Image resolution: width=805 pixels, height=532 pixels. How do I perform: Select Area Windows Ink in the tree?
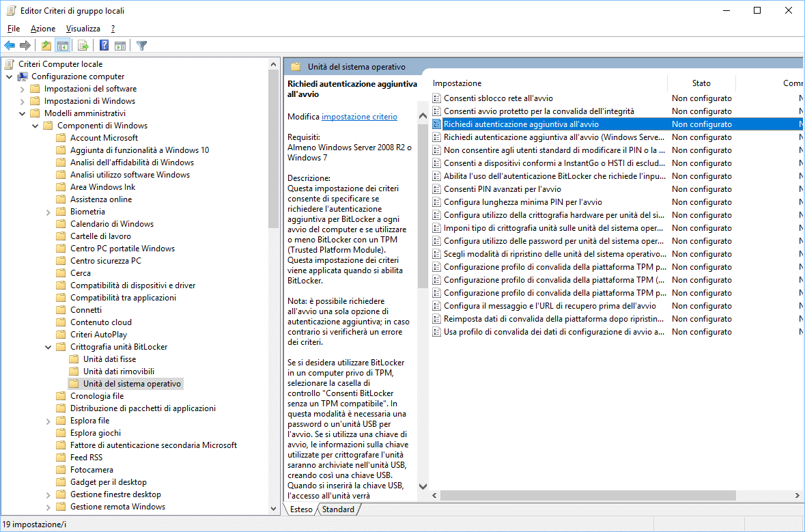(102, 187)
